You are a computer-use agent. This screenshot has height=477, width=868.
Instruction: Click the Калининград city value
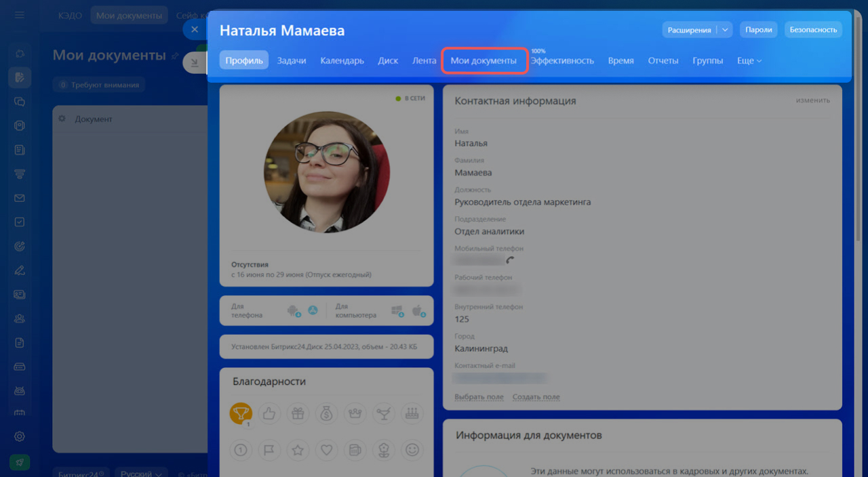point(481,348)
